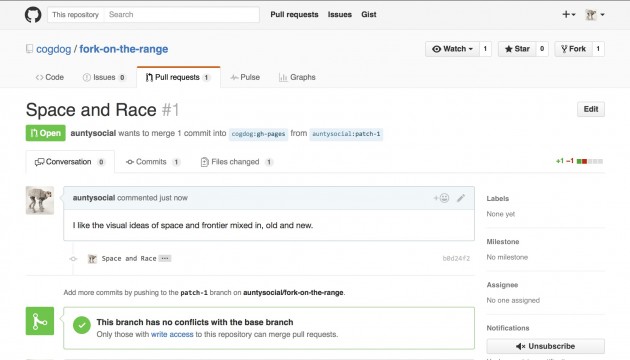The width and height of the screenshot is (630, 360).
Task: Click the Files changed diff icon
Action: (205, 162)
